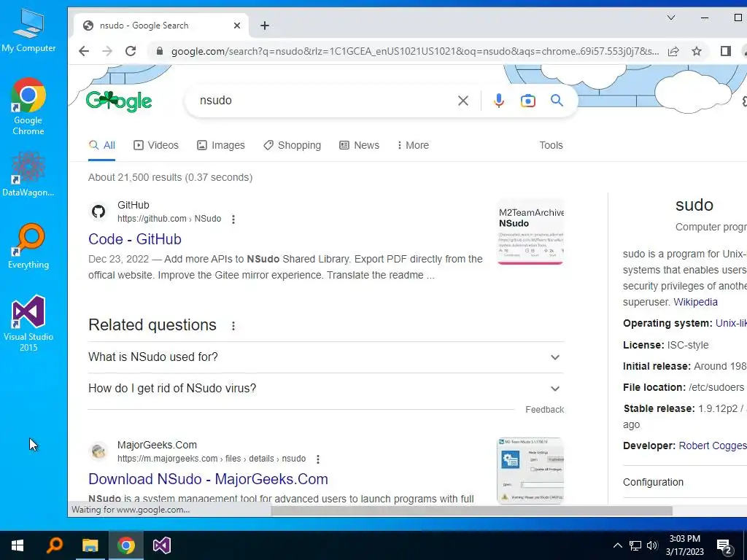The width and height of the screenshot is (747, 560).
Task: Click the MajorGeeks NSudo screenshot thumbnail
Action: 531,471
